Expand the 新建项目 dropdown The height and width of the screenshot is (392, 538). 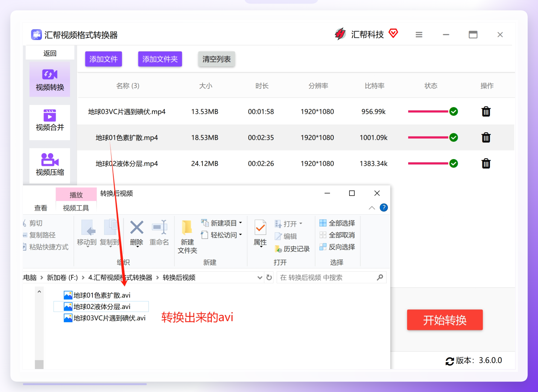point(241,223)
